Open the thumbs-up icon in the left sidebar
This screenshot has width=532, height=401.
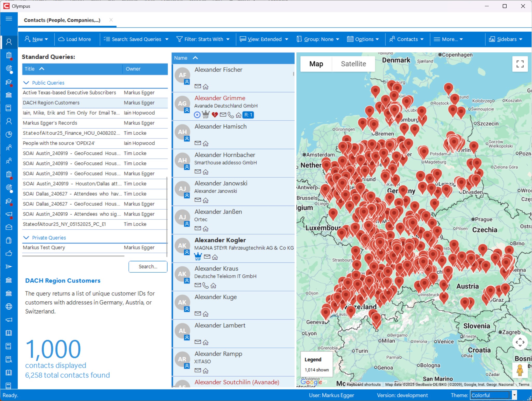[9, 253]
